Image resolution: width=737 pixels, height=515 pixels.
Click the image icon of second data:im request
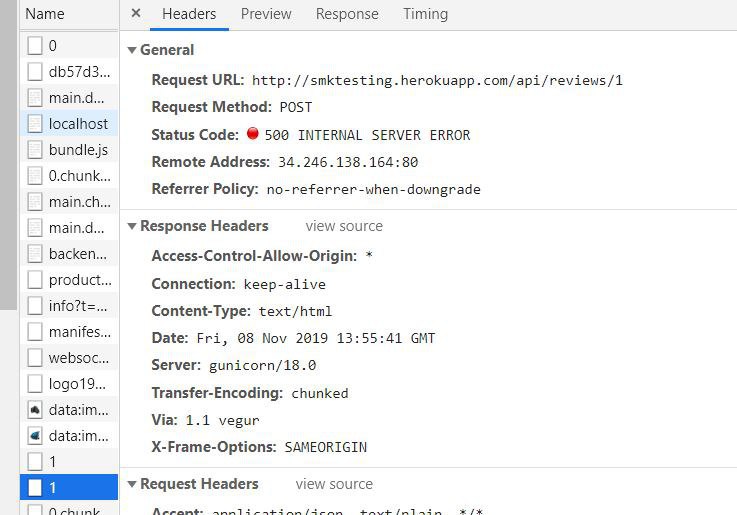click(35, 436)
